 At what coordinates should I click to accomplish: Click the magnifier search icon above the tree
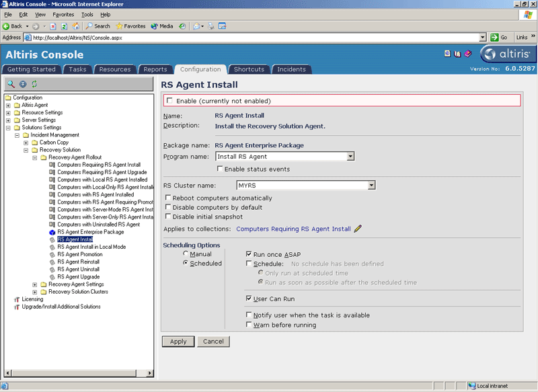point(11,84)
